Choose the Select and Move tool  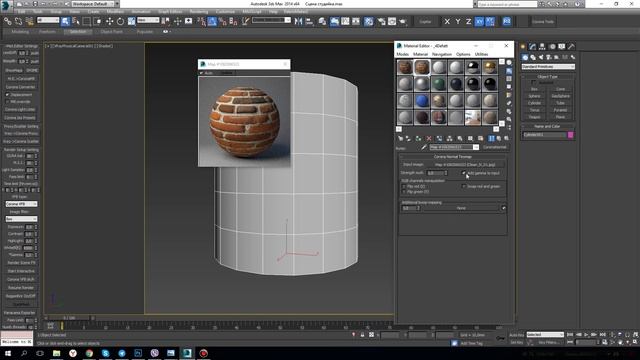tap(109, 21)
